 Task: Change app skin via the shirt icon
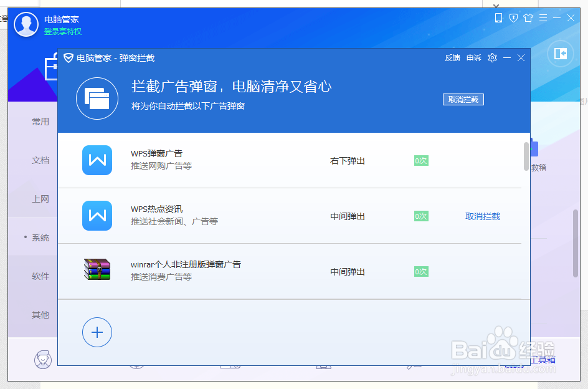pyautogui.click(x=528, y=18)
